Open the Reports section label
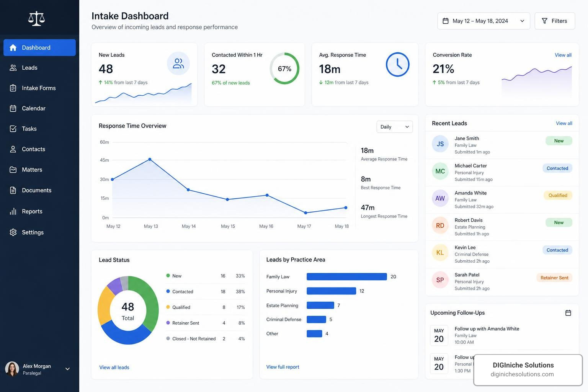Screen dimensions: 588x392 (x=32, y=211)
